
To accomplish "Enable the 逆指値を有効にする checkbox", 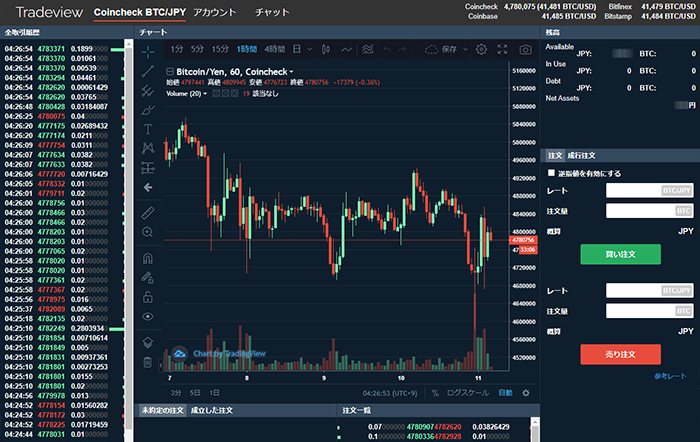I will click(551, 173).
